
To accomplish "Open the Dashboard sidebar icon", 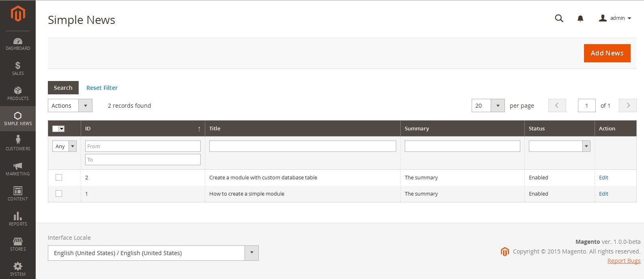I will [x=18, y=41].
